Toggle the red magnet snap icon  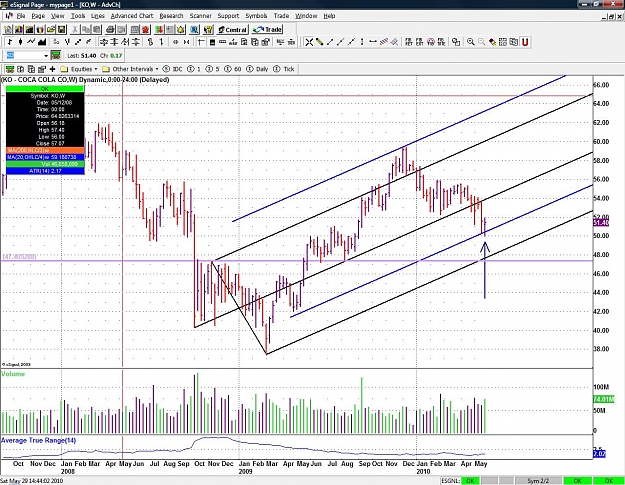(525, 42)
